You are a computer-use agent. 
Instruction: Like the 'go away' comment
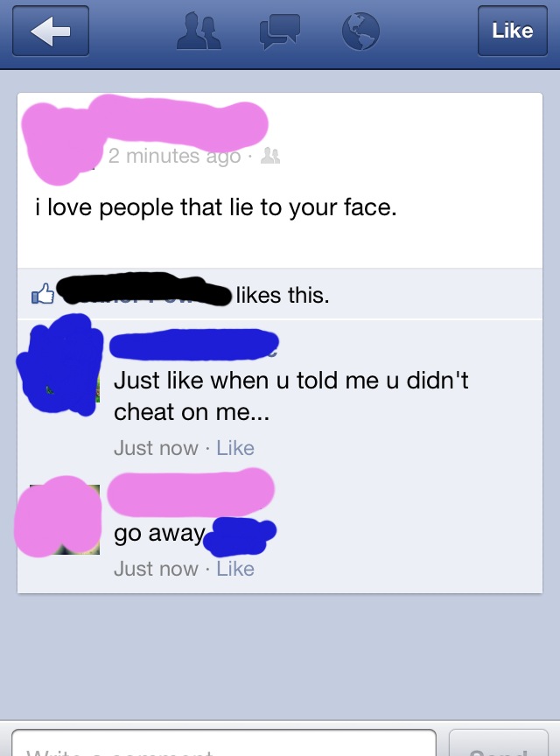pyautogui.click(x=234, y=569)
